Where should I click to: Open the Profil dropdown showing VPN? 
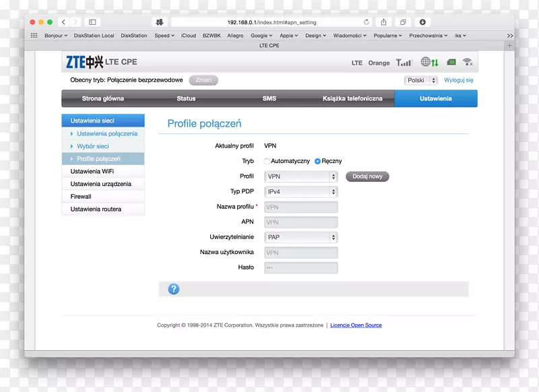click(300, 176)
